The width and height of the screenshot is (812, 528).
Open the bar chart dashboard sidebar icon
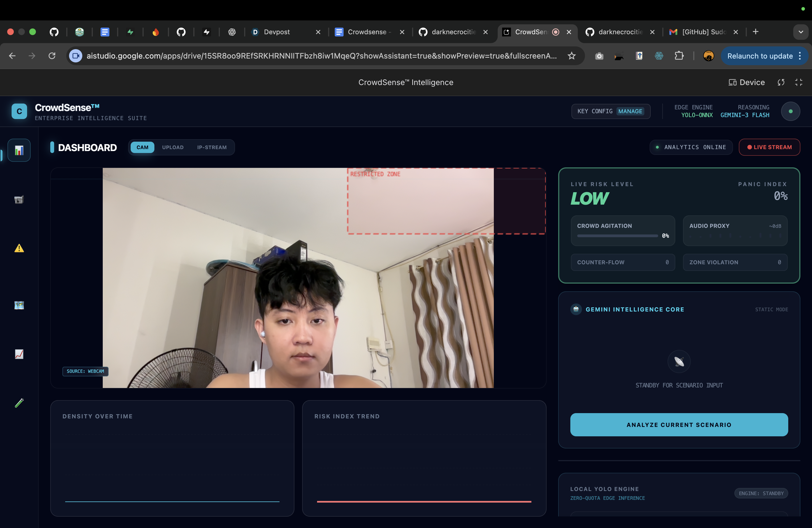click(19, 151)
